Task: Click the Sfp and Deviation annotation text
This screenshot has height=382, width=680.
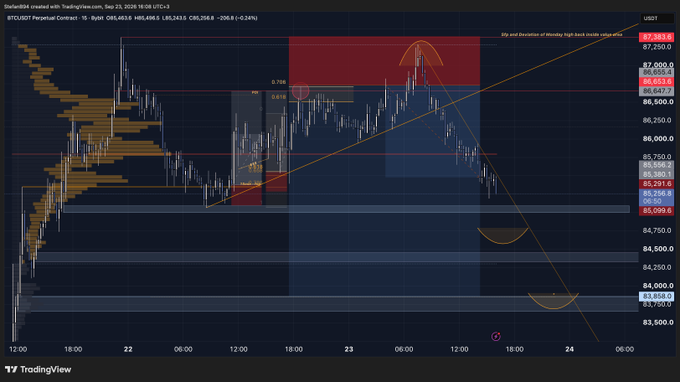Action: [x=562, y=34]
